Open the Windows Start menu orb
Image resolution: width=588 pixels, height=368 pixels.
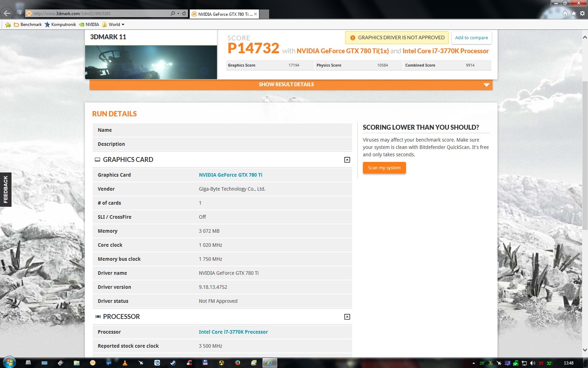tap(9, 362)
